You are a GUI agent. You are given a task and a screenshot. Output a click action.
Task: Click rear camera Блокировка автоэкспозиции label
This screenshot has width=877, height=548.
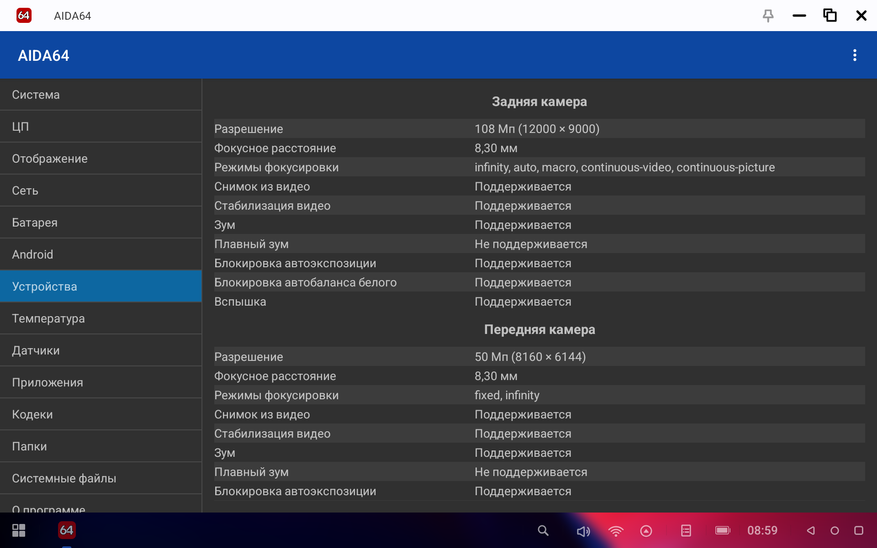pyautogui.click(x=295, y=263)
